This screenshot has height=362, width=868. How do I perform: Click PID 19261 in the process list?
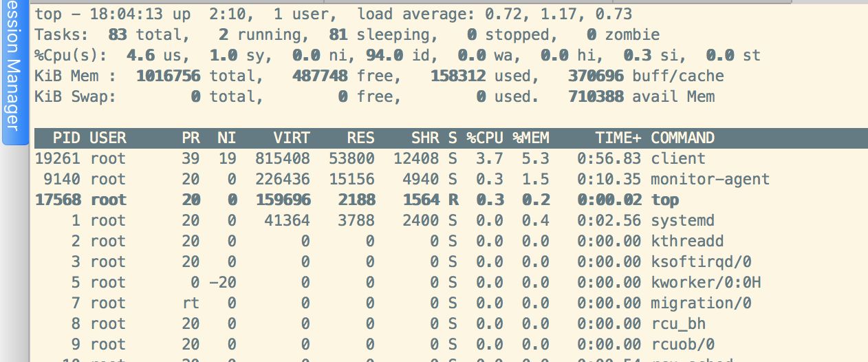click(57, 158)
